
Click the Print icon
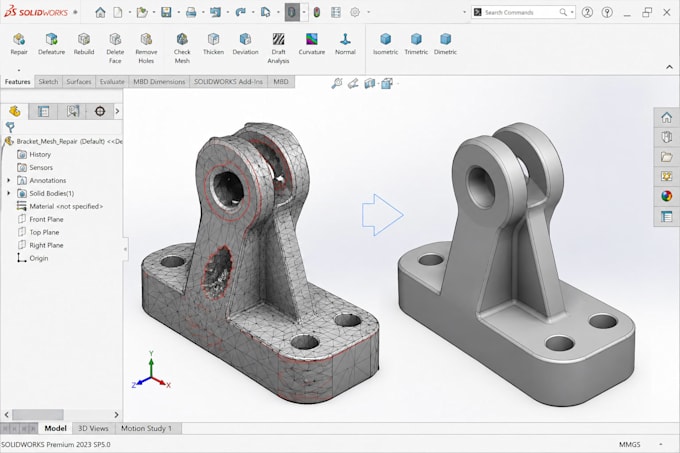tap(191, 12)
